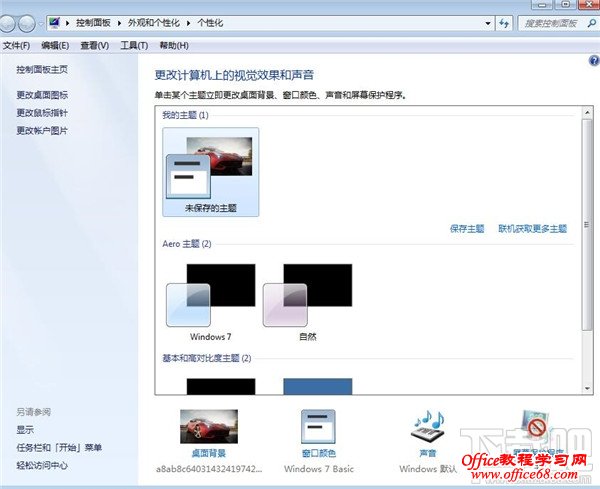Click the theme list vertical scrollbar thumb
The image size is (600, 489).
pos(587,225)
